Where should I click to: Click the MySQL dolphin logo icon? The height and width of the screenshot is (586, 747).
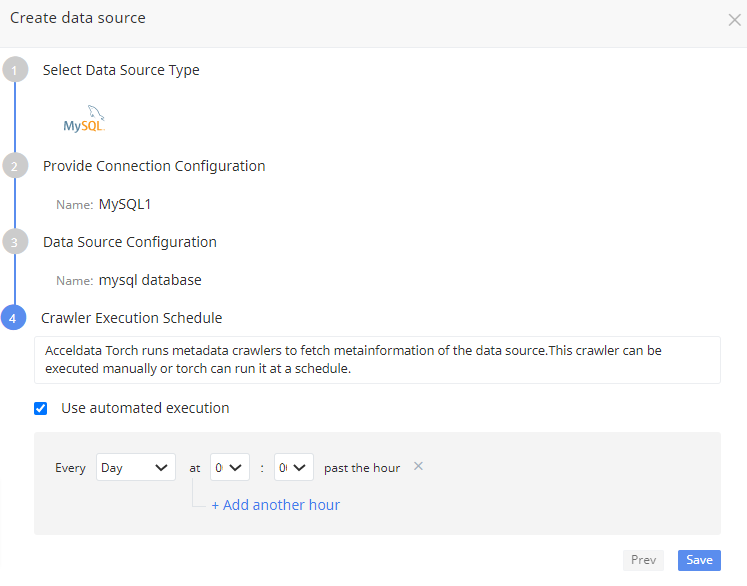tap(84, 119)
